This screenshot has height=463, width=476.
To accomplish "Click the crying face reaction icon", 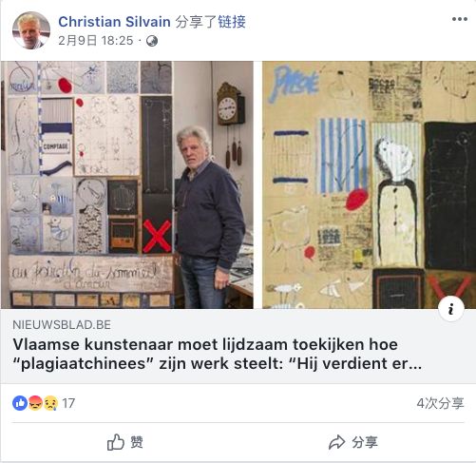I will 50,403.
